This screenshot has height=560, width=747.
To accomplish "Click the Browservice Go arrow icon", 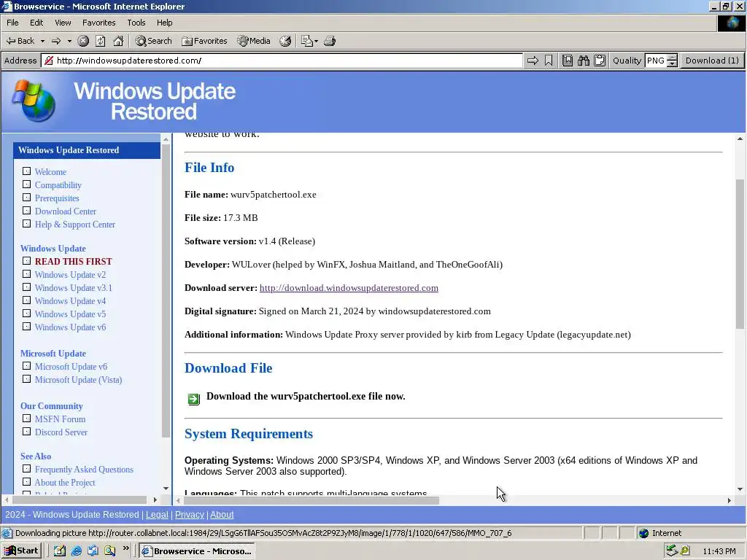I will (x=533, y=61).
